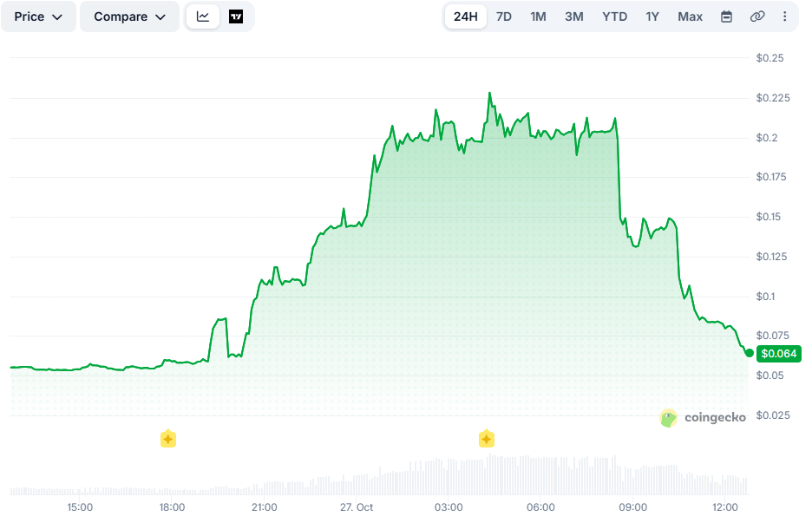Click the yellow event marker near 03:00
The width and height of the screenshot is (812, 516).
pyautogui.click(x=487, y=439)
